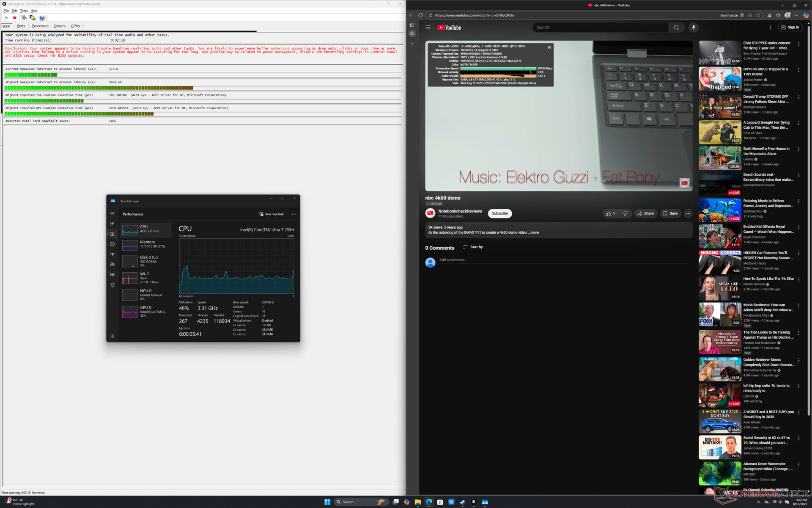Dislike the nbc 4k60 demo video

[625, 213]
